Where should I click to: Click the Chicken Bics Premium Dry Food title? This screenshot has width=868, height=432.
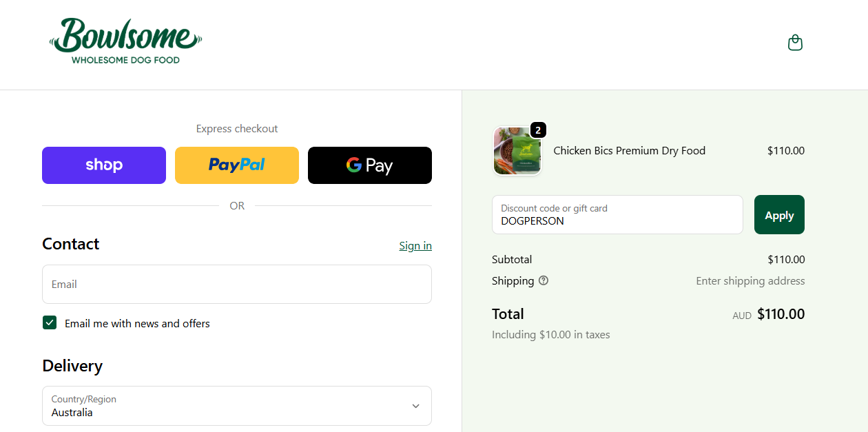629,151
